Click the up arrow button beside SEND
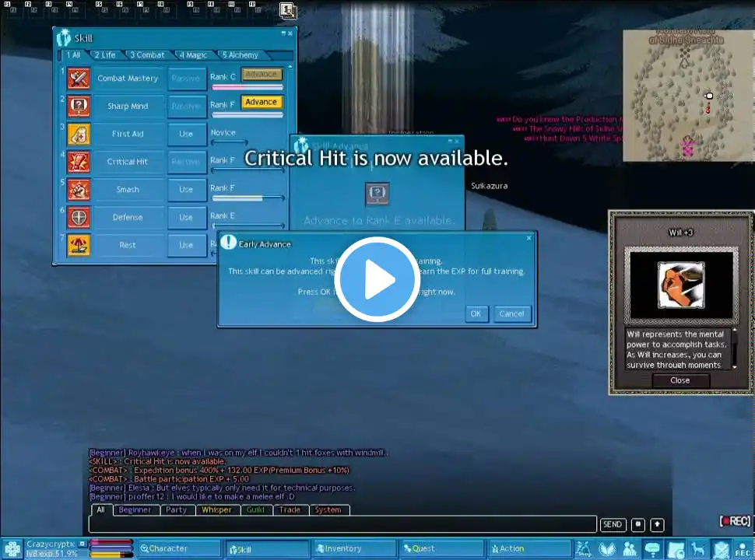The height and width of the screenshot is (560, 755). click(657, 524)
